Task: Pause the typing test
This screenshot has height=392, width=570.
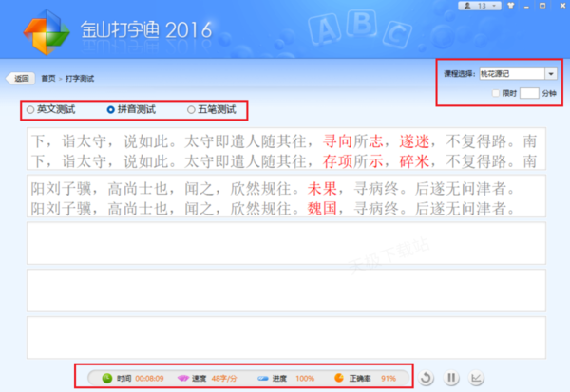Action: [x=451, y=378]
